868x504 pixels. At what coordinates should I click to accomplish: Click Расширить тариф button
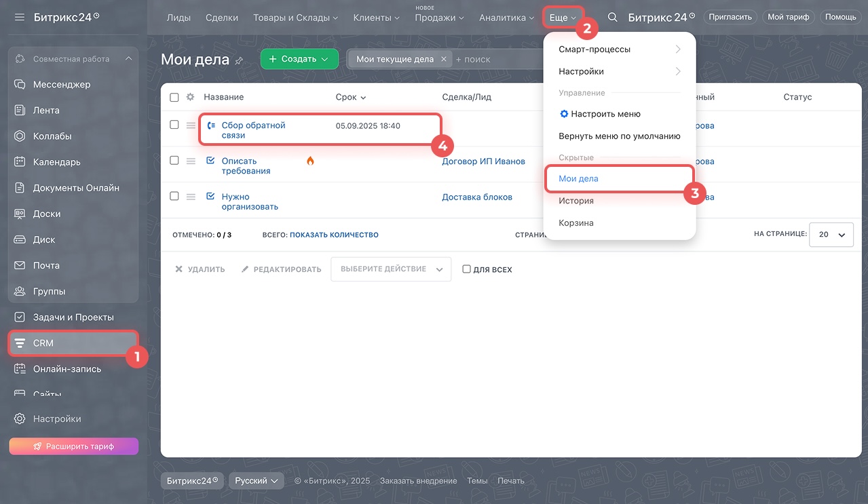click(73, 446)
